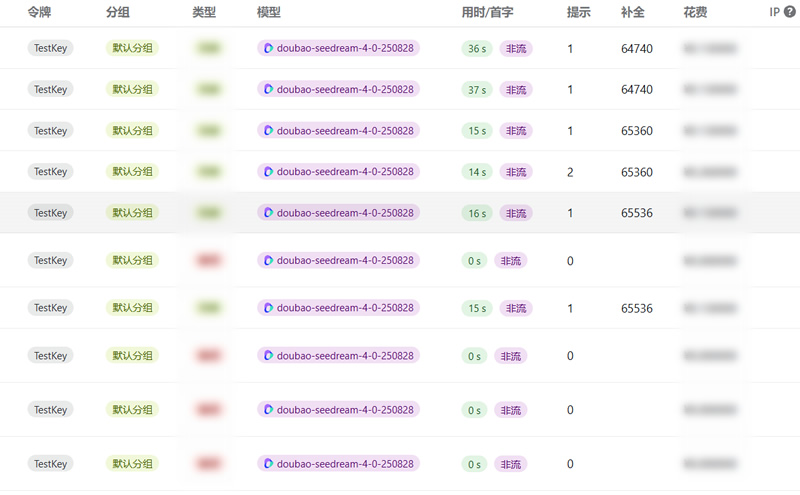Click the doubao-seedream model name in the 16 s row
The height and width of the screenshot is (495, 800).
pyautogui.click(x=345, y=213)
